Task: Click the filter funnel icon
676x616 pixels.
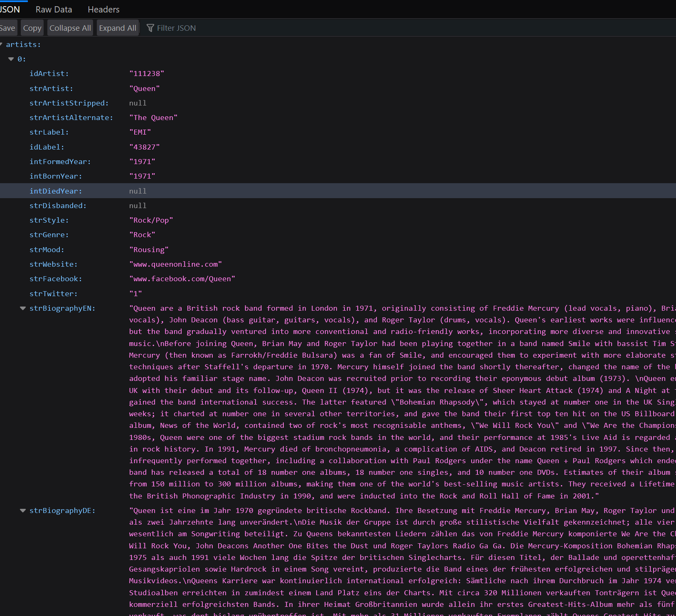Action: (150, 28)
